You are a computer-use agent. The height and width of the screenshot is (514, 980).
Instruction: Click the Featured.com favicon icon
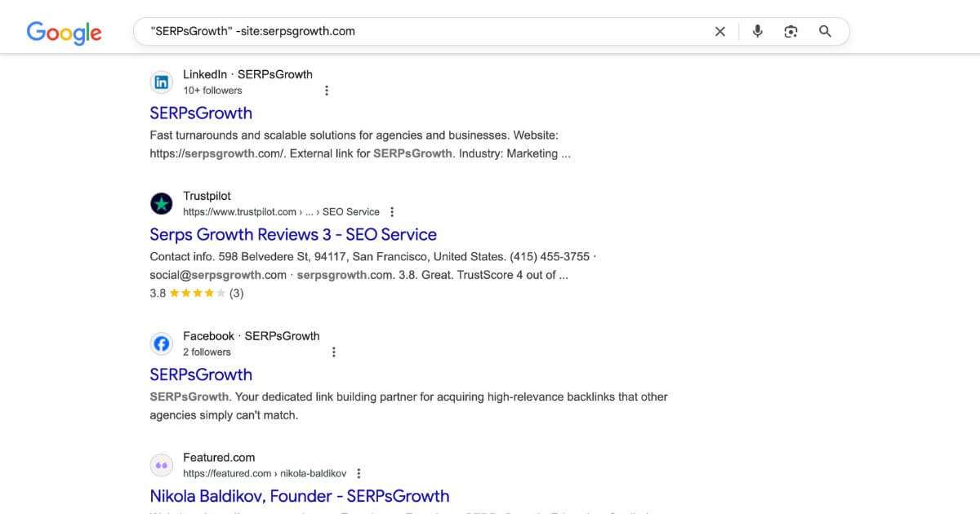[x=161, y=464]
